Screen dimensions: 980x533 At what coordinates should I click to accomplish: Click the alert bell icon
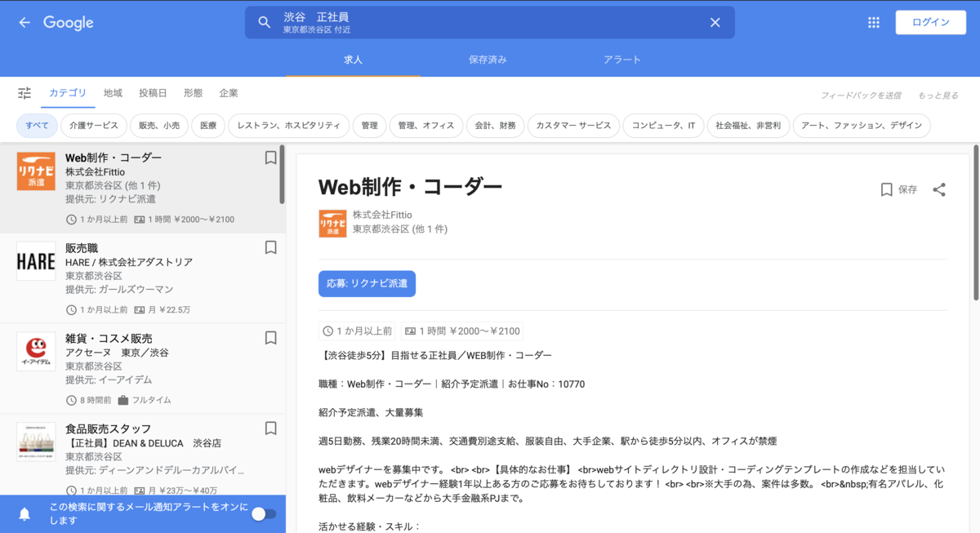24,514
